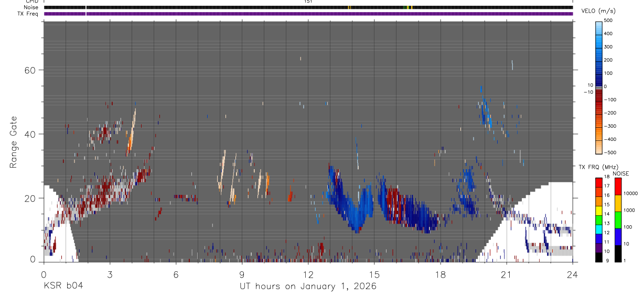This screenshot has height=297, width=644.
Task: Click the 20 range gate label
Action: [30, 198]
